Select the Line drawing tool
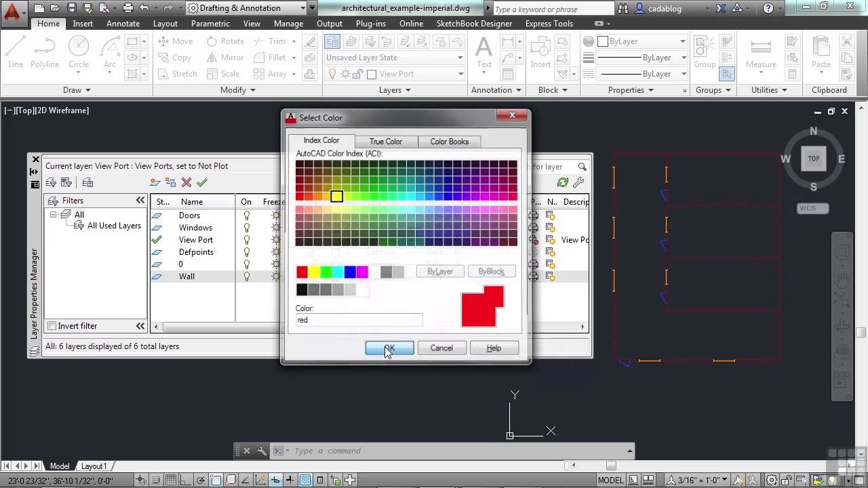Screen dimensions: 868x488 16,53
